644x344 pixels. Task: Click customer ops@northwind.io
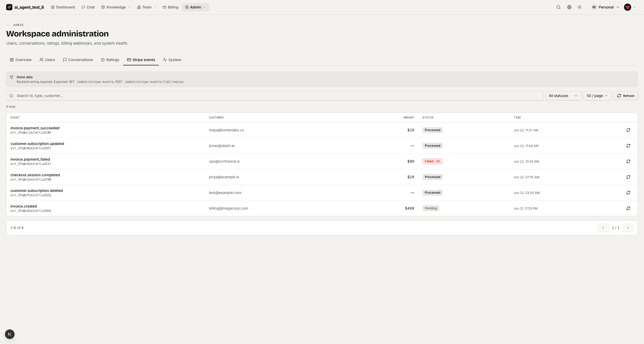tap(224, 161)
